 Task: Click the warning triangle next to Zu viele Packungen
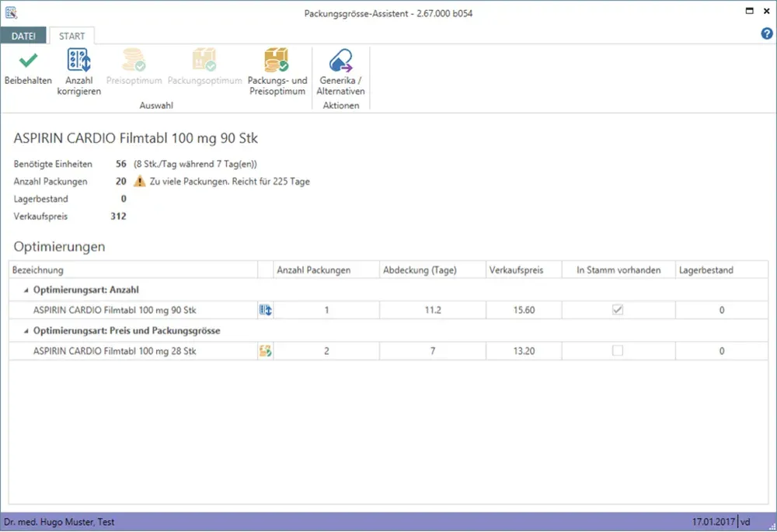coord(140,181)
